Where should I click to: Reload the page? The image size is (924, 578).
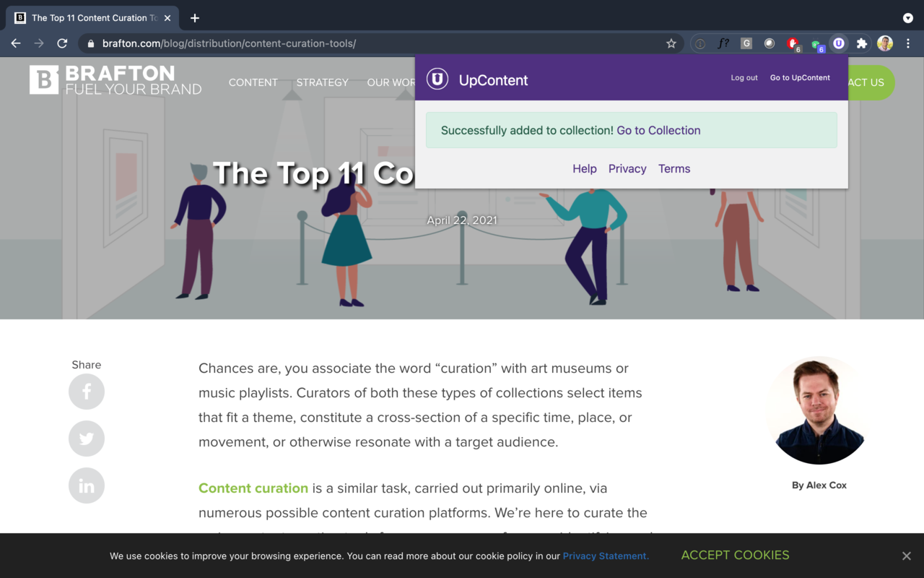click(62, 43)
